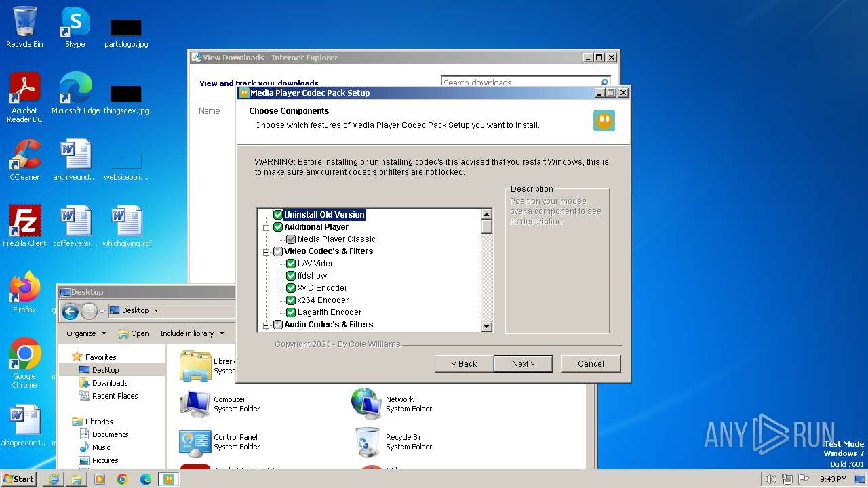Click the codec pack logo icon in setup header
This screenshot has height=488, width=868.
pyautogui.click(x=604, y=121)
